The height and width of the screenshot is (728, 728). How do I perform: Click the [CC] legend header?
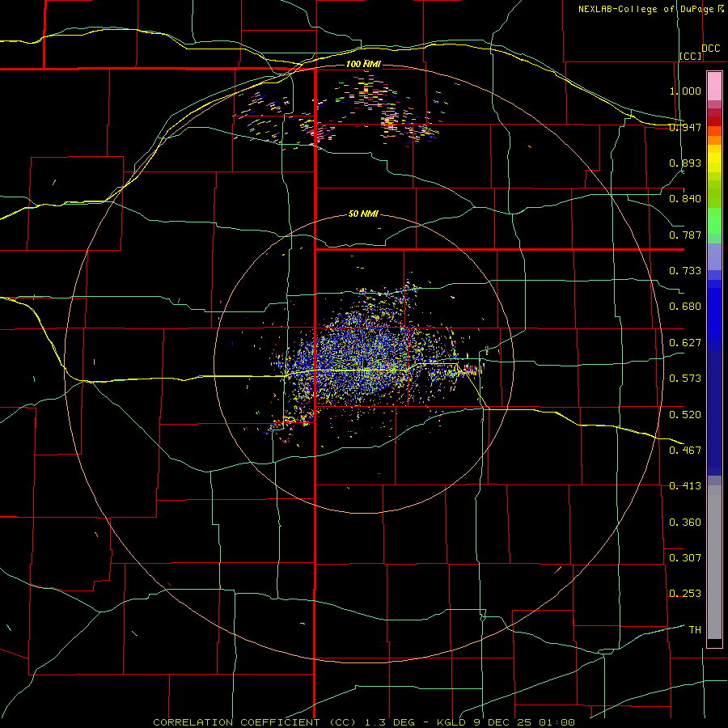coord(691,56)
